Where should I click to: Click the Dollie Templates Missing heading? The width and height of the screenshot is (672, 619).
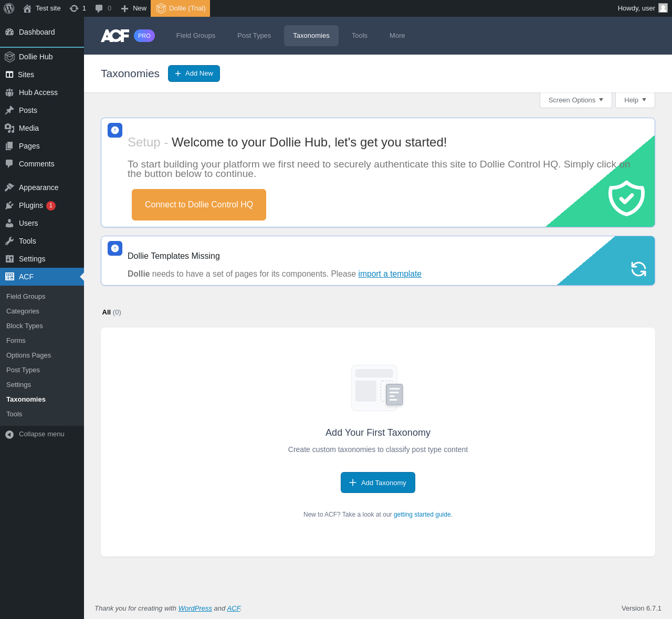coord(174,256)
